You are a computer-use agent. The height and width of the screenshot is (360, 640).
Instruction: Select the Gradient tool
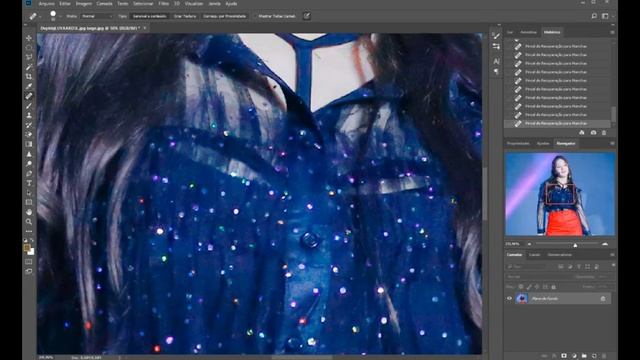[x=29, y=144]
